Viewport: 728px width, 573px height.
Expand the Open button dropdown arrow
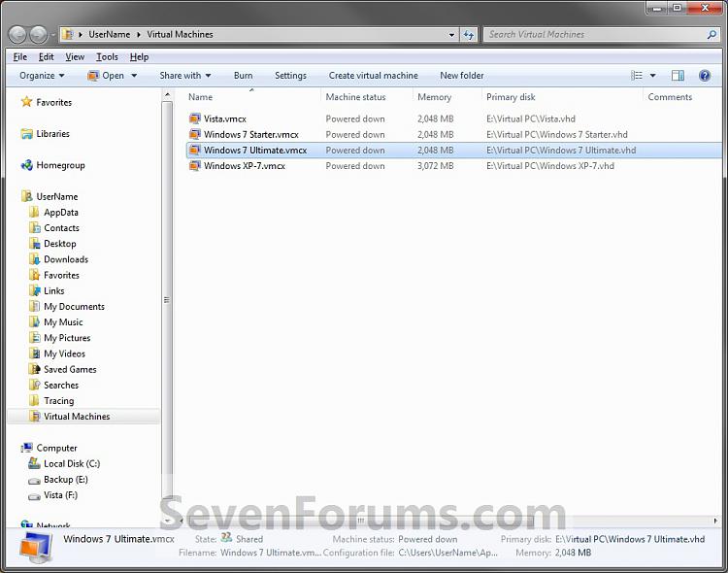click(x=134, y=76)
